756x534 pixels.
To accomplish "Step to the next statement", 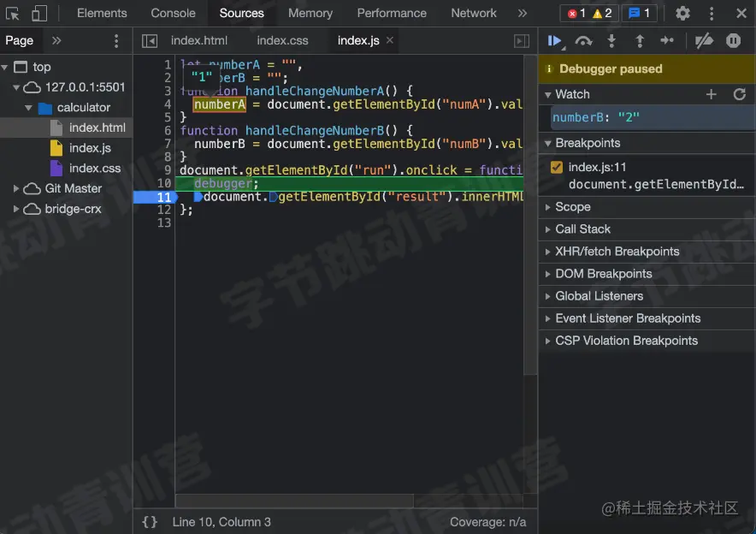I will [667, 41].
